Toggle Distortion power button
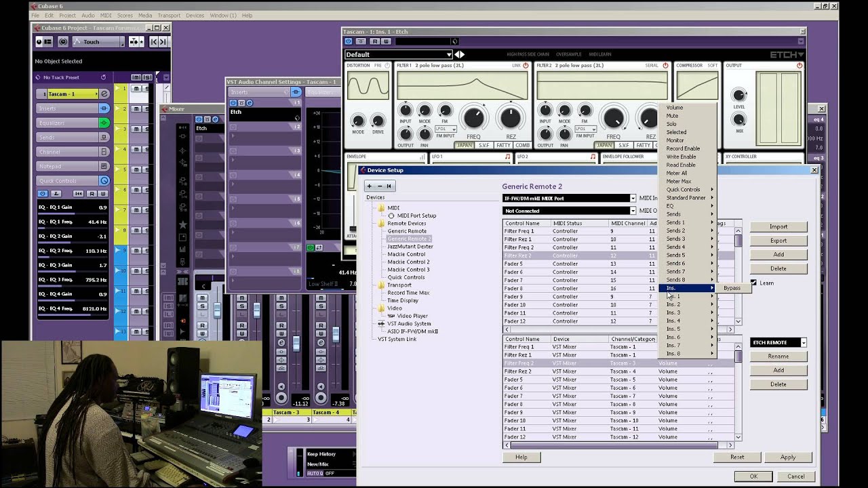The width and height of the screenshot is (868, 488). (387, 66)
